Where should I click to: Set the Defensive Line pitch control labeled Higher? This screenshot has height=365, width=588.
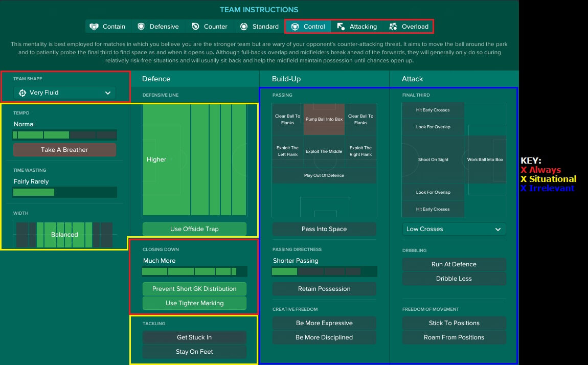[194, 159]
